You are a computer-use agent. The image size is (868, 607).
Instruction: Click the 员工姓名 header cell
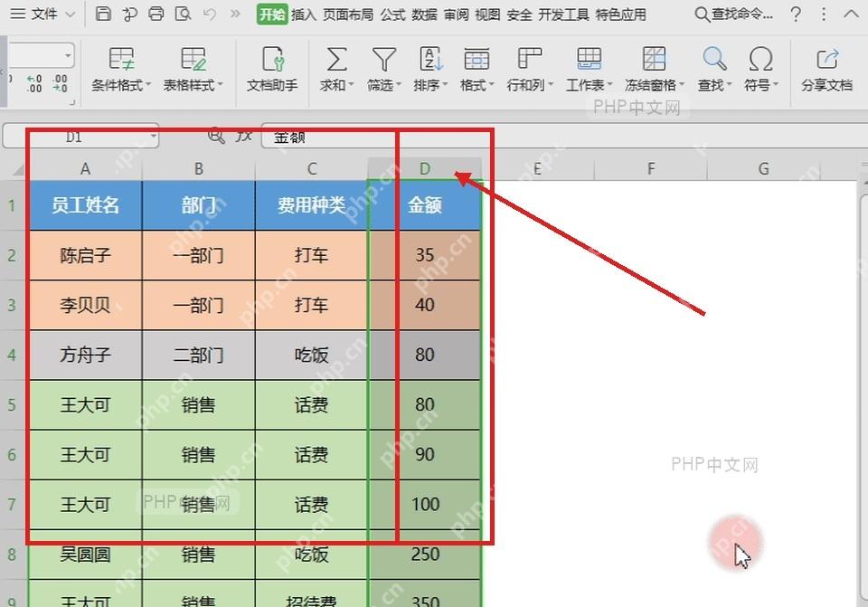pyautogui.click(x=85, y=205)
